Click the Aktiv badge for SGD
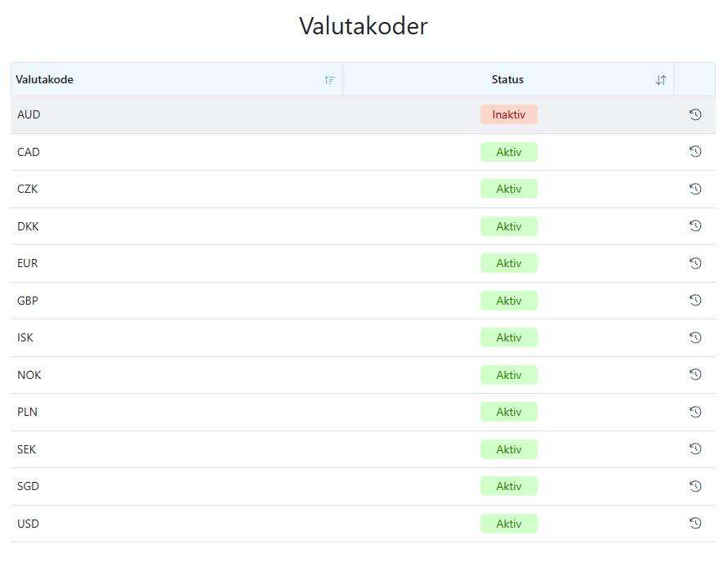Image resolution: width=728 pixels, height=562 pixels. click(509, 486)
